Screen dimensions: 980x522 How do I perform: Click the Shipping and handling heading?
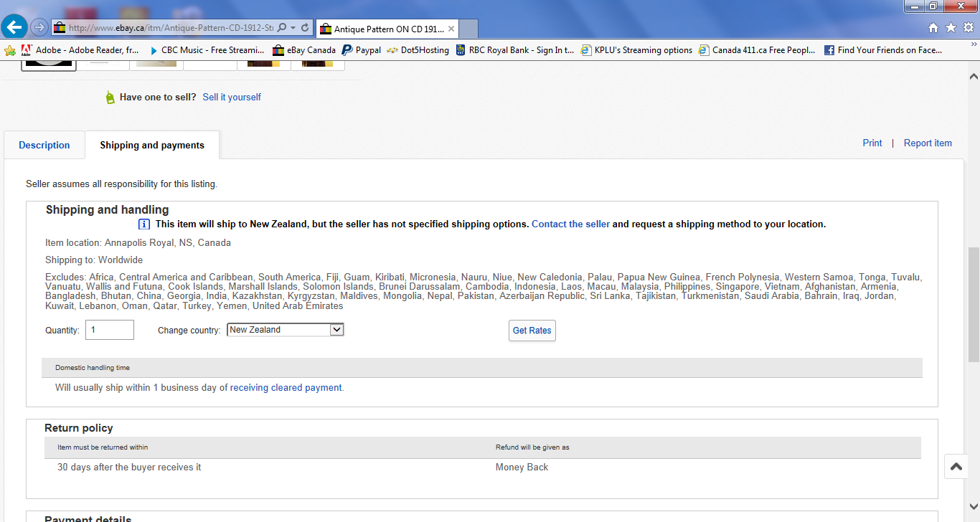click(x=108, y=209)
